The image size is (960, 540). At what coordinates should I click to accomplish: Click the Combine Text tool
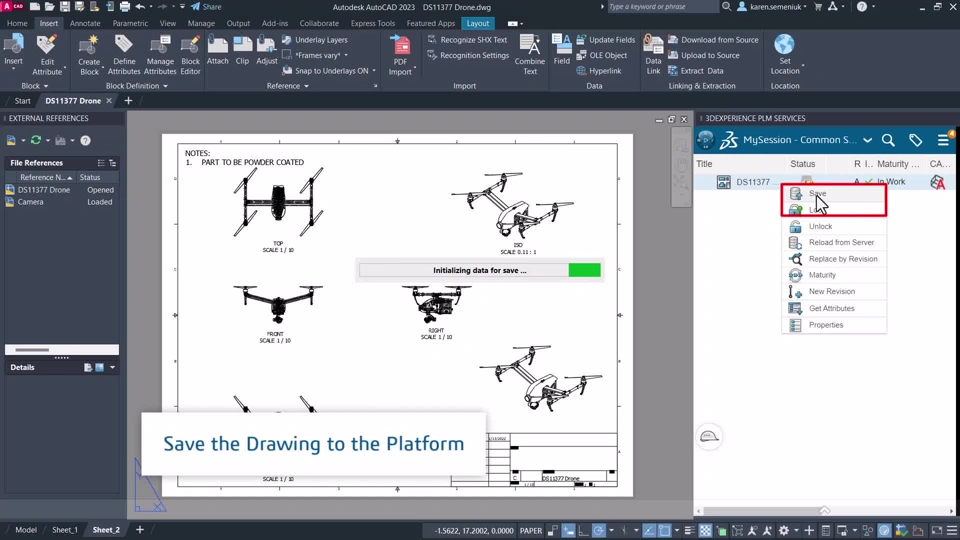(x=530, y=54)
